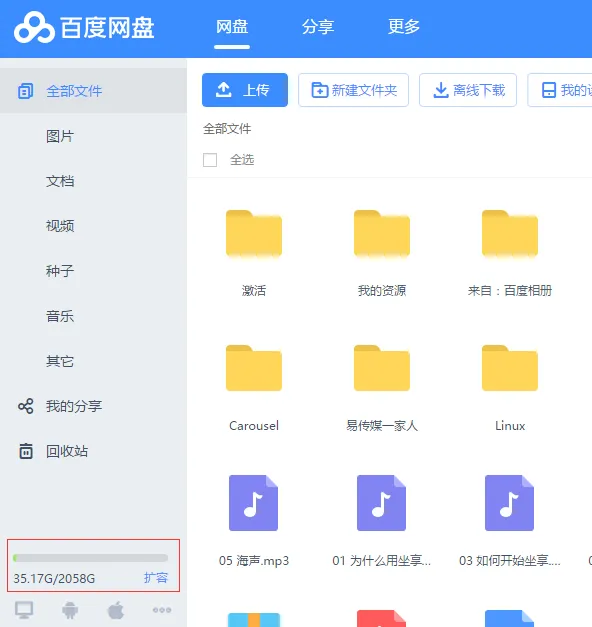Click the archive file icon in the bottom row
Image resolution: width=592 pixels, height=627 pixels.
(254, 619)
